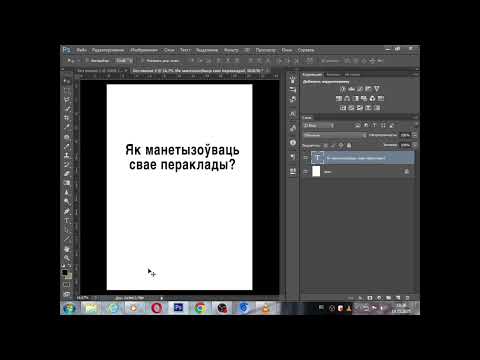Open the Edit menu
Screen dimensions: 480x360
(108, 50)
